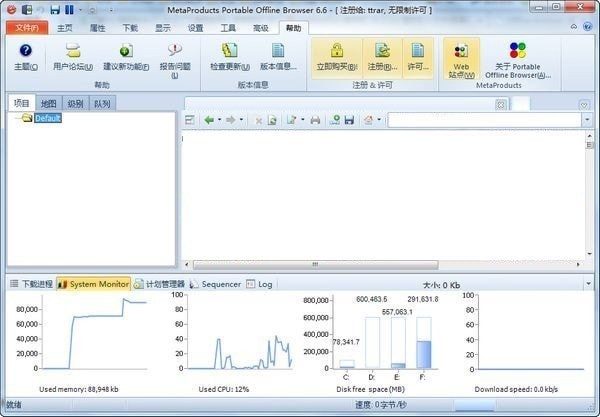Open the 文件 file menu
The width and height of the screenshot is (600, 417).
pyautogui.click(x=27, y=28)
